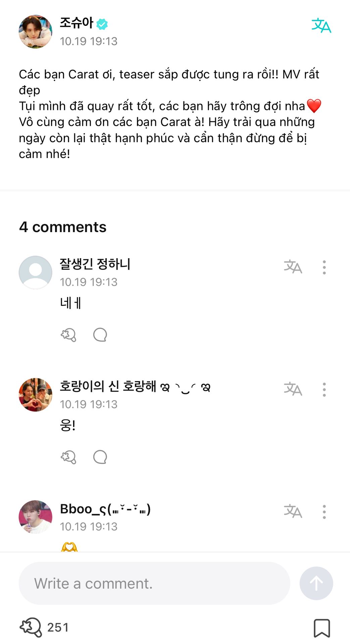Open the 조슈아 username link
The image size is (350, 644).
click(x=77, y=23)
